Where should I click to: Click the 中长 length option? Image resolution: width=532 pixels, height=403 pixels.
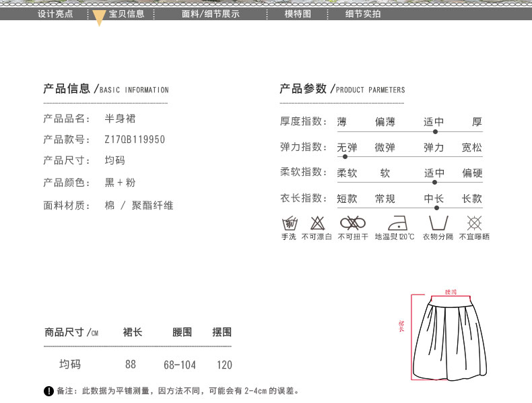(434, 198)
